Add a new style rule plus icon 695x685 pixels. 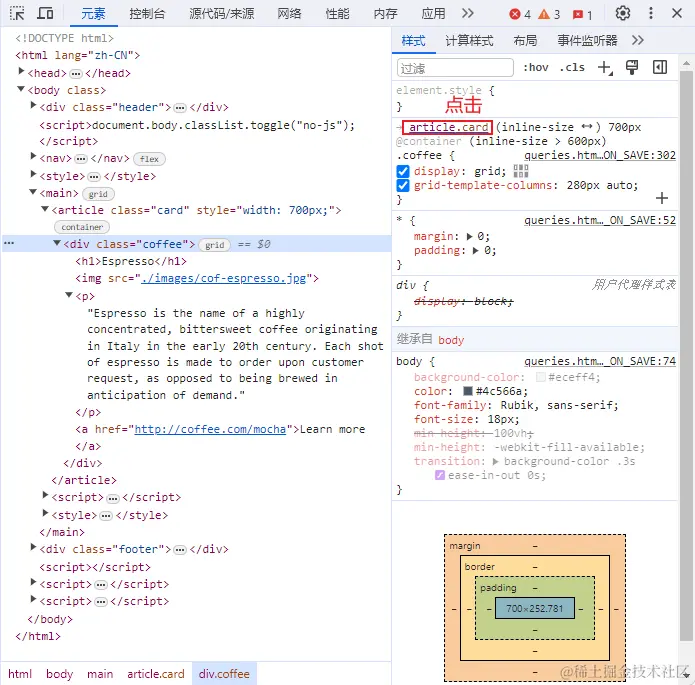(x=605, y=68)
